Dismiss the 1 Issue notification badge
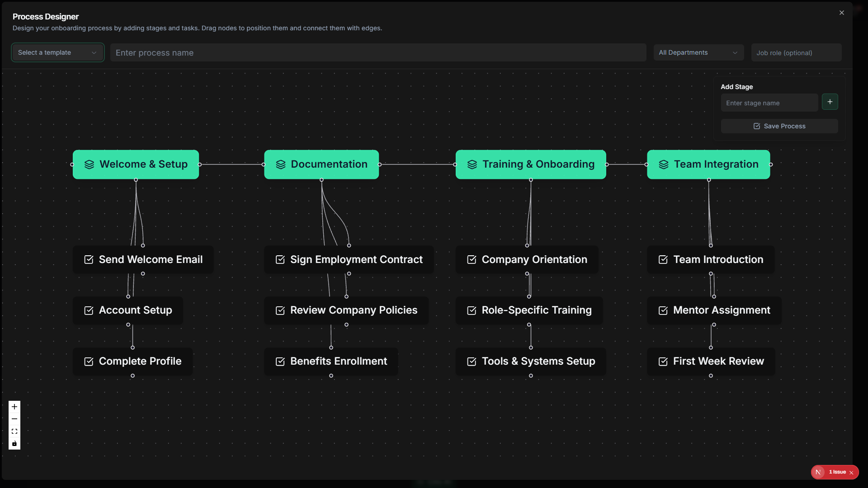This screenshot has width=868, height=488. (852, 472)
